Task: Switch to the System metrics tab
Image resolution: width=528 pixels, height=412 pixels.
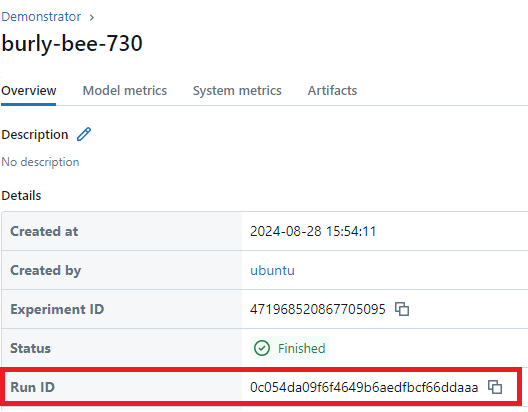Action: click(x=237, y=91)
